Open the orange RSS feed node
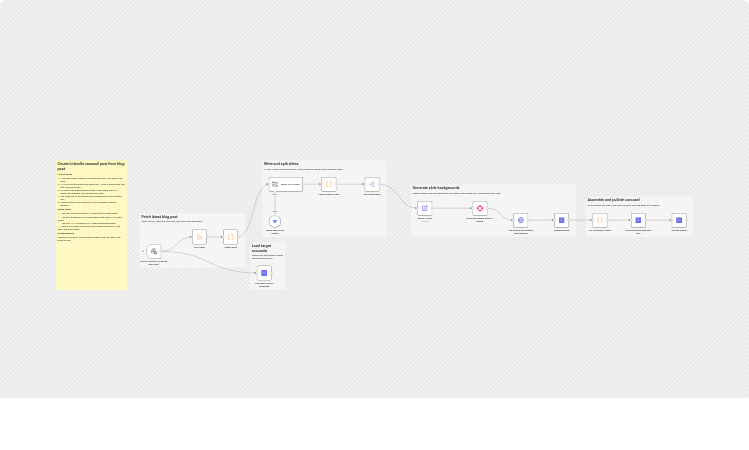The height and width of the screenshot is (450, 749). (x=199, y=237)
